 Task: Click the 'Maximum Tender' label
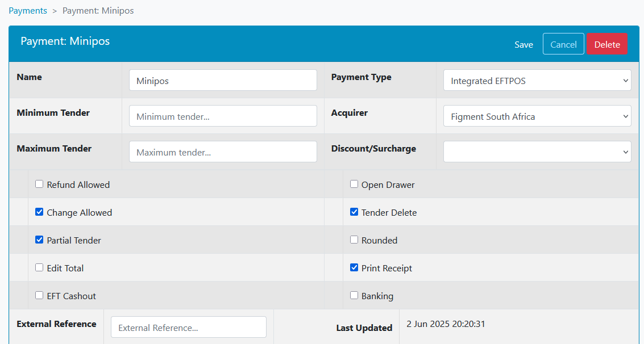[54, 148]
